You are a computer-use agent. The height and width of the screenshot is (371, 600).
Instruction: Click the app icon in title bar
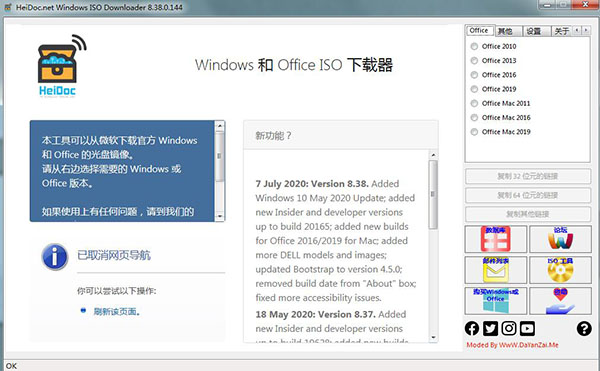tap(8, 7)
